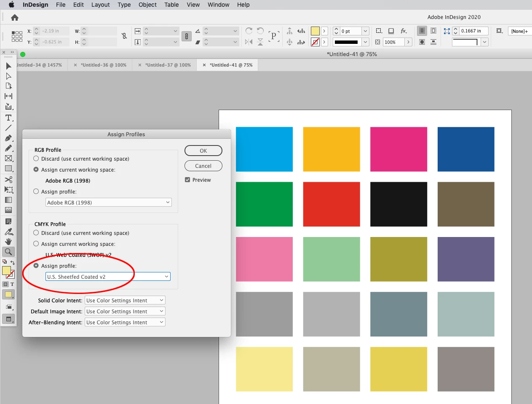
Task: Select the Zoom tool
Action: point(8,252)
